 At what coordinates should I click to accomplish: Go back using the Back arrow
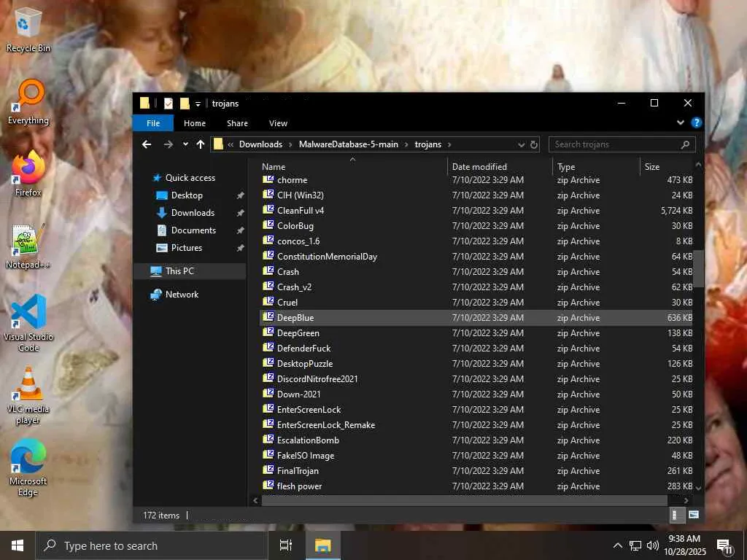coord(147,144)
